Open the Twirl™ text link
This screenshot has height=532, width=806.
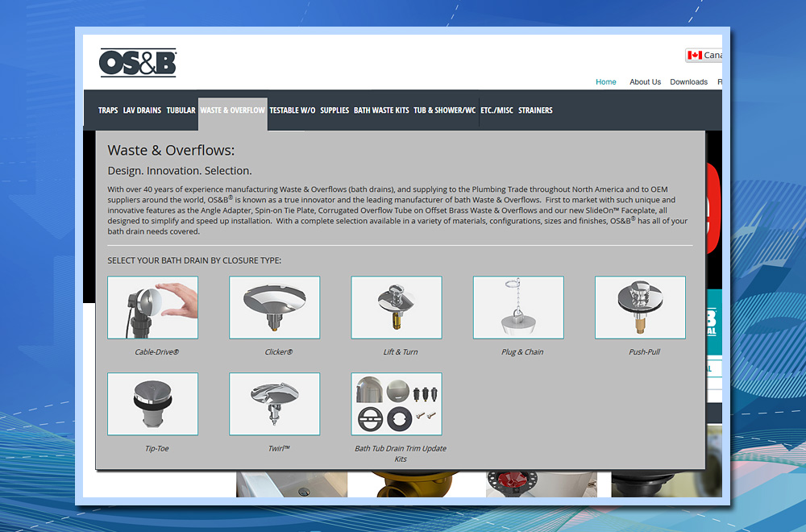[x=279, y=449]
